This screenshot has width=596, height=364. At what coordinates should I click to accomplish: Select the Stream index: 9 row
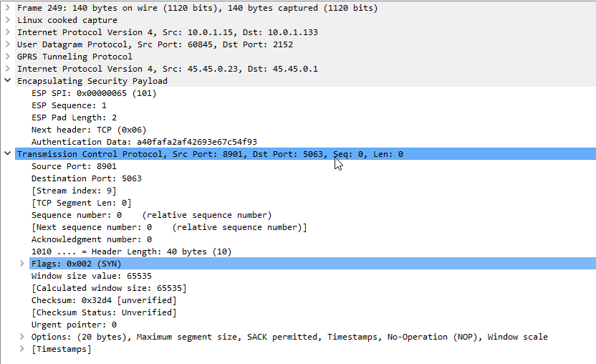coord(306,191)
